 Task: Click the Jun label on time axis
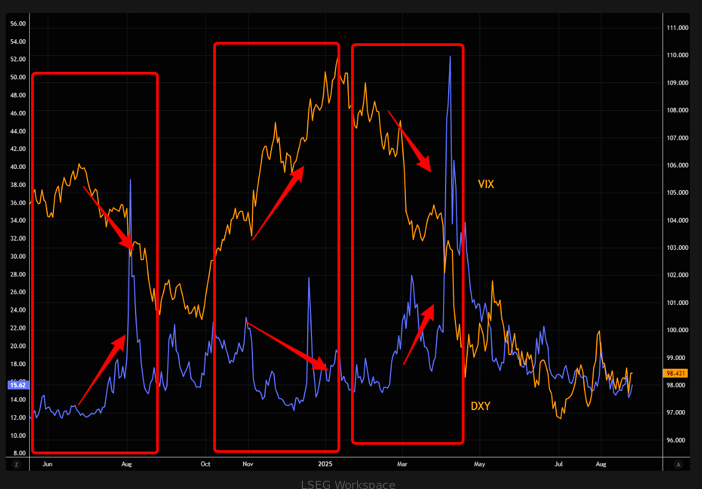point(48,464)
